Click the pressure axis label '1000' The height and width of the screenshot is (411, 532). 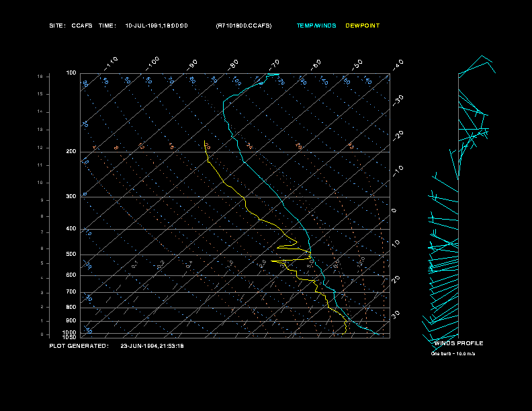[70, 332]
